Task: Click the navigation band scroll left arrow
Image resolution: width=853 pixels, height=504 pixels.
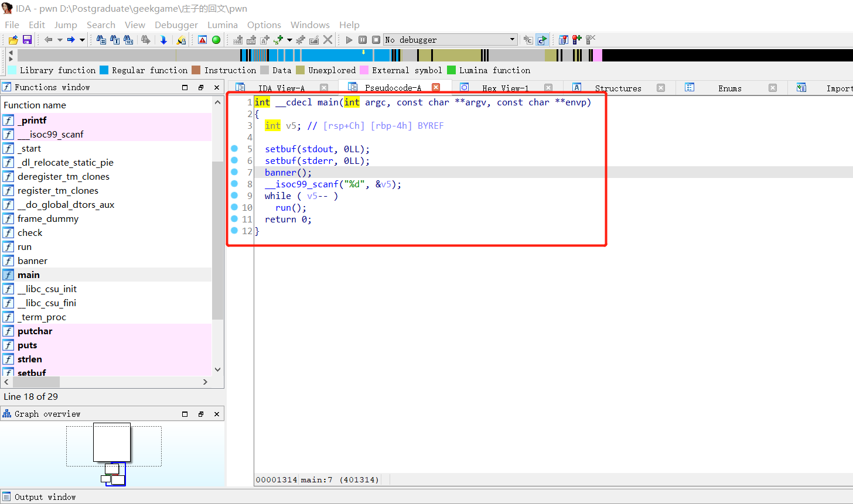Action: point(10,52)
